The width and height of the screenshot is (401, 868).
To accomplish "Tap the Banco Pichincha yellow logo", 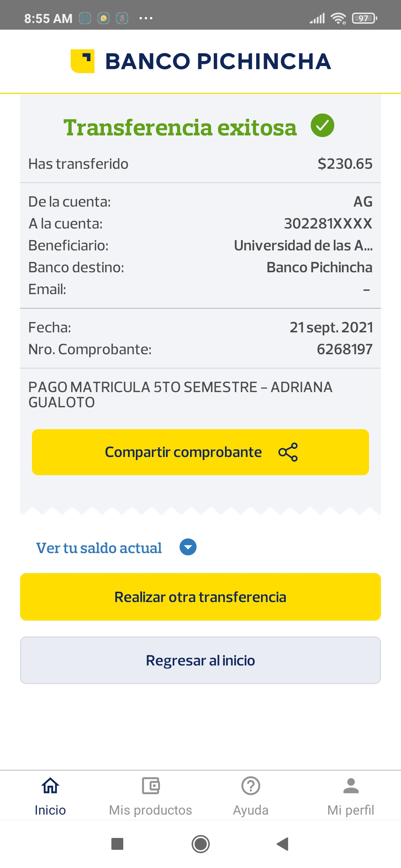I will tap(82, 61).
